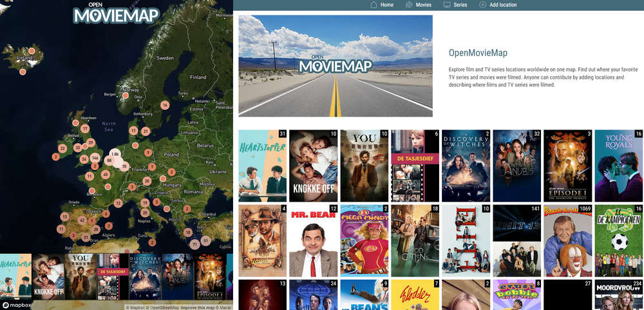The image size is (644, 310).
Task: Select Heartstopper in the strip below map
Action: point(15,276)
